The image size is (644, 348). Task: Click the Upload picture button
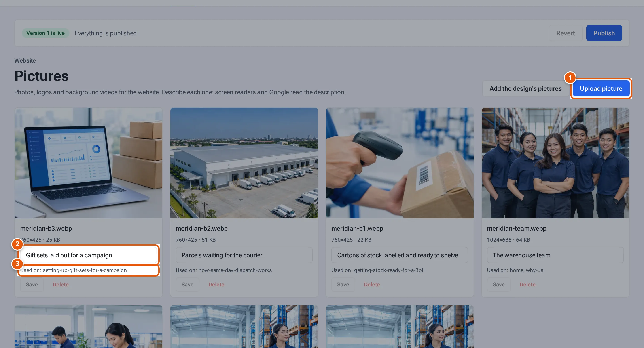(x=601, y=88)
